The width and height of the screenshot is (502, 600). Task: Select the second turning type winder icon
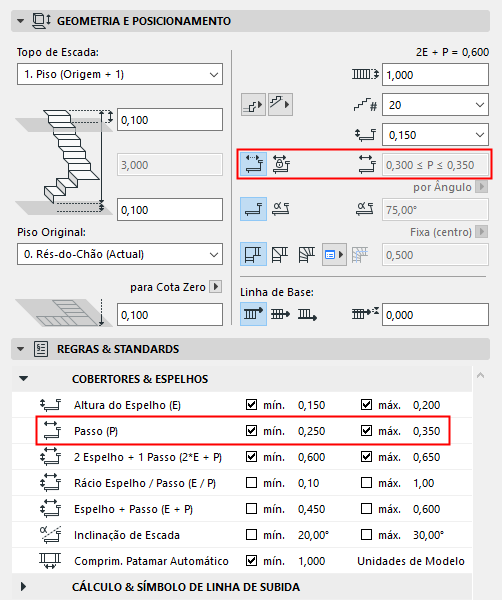[x=280, y=254]
